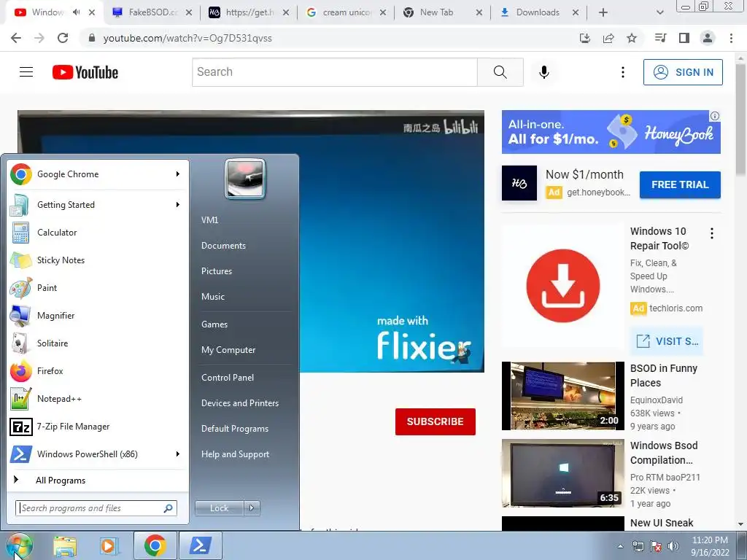
Task: Launch Paint from the Start menu
Action: click(x=98, y=287)
